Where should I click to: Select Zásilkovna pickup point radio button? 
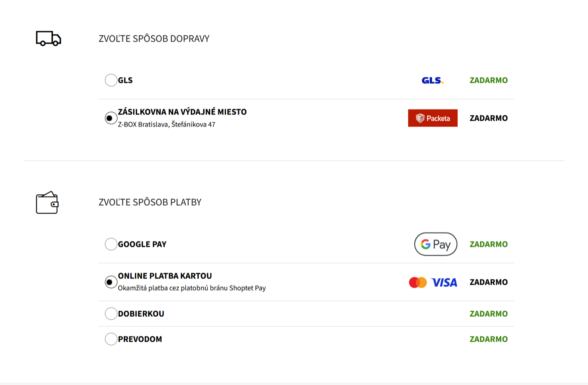111,118
